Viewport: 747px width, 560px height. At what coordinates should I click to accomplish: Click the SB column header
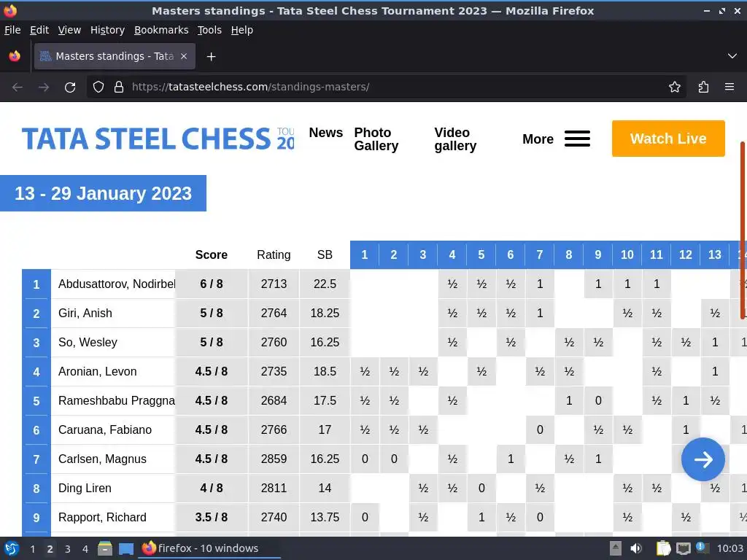tap(325, 254)
